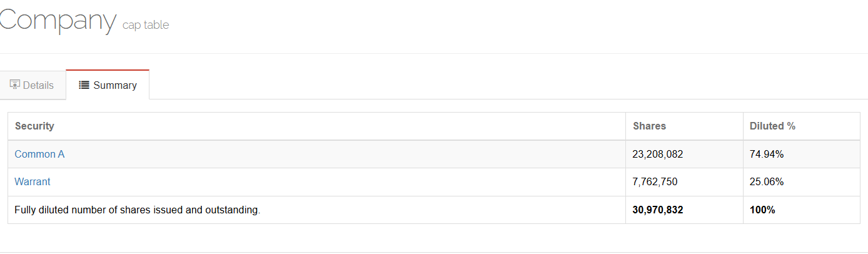868x254 pixels.
Task: Open the Common A security link
Action: click(x=39, y=154)
